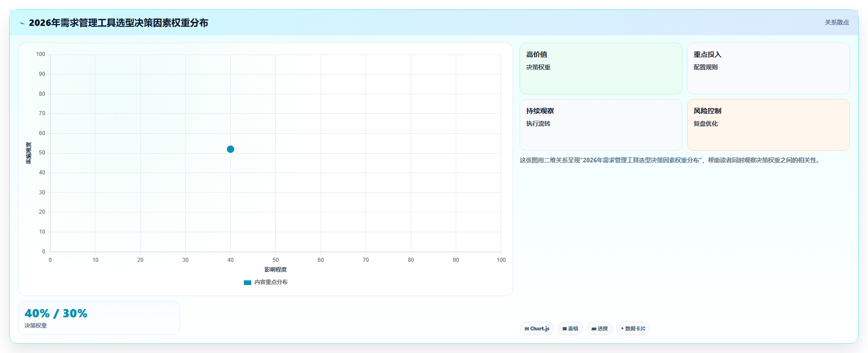Click the chart title 2026年需求管理工具选型决策因素权重分布
The image size is (868, 353).
tap(118, 23)
